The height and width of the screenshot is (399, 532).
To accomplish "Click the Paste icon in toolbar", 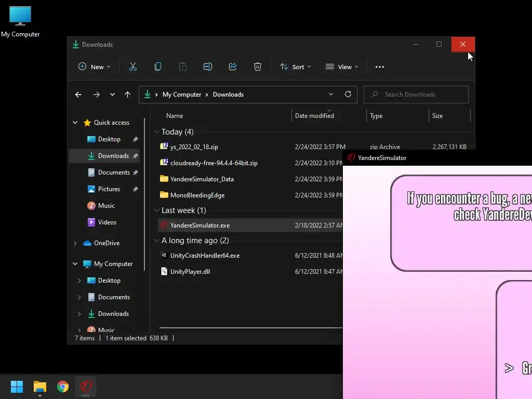I will [182, 67].
